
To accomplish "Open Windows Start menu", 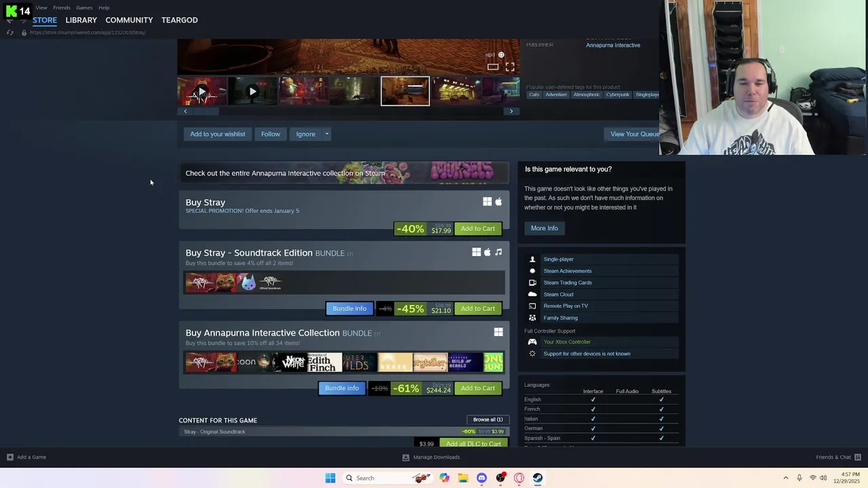I will coord(330,478).
